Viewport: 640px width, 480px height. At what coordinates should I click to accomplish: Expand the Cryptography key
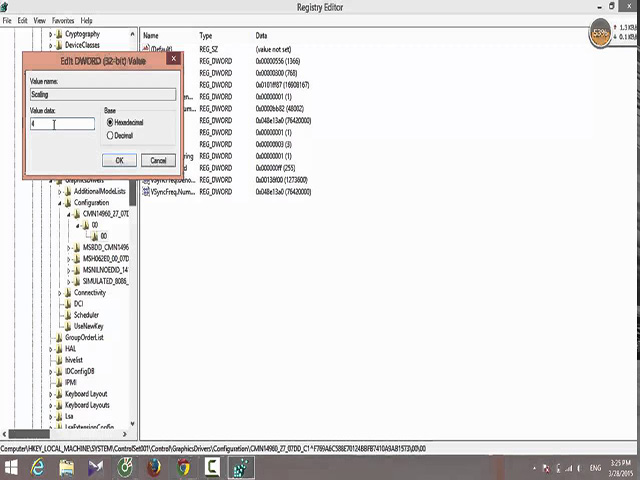(51, 34)
